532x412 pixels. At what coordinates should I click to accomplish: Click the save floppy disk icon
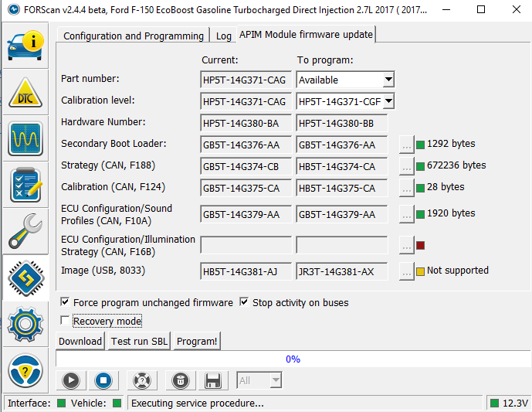pyautogui.click(x=213, y=380)
